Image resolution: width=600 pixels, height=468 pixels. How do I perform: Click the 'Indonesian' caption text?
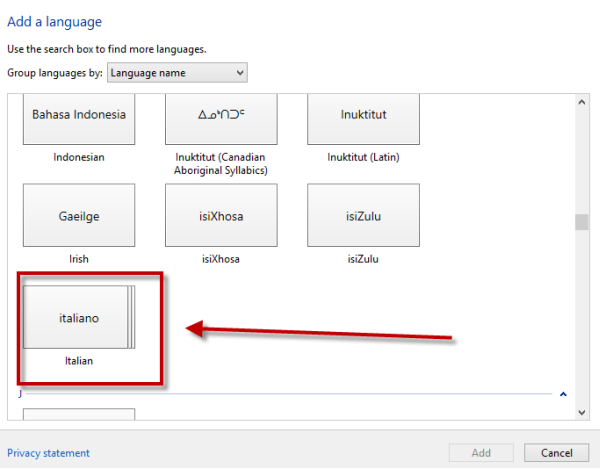[x=79, y=157]
